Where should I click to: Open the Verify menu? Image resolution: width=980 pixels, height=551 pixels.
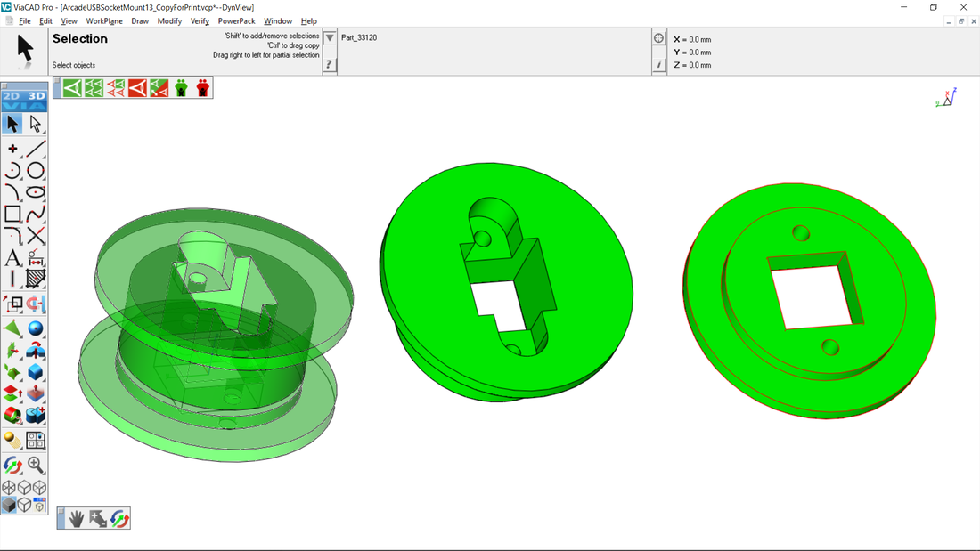click(200, 21)
